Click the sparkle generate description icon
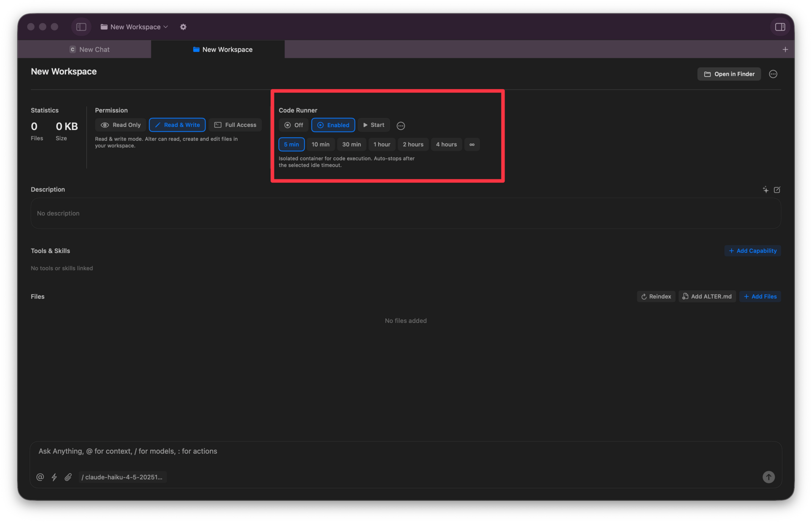 click(x=765, y=190)
